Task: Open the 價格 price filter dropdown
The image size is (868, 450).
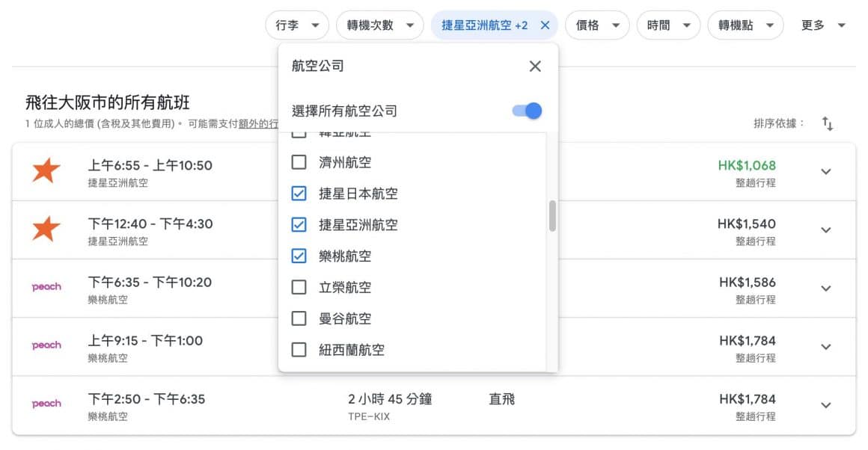Action: click(x=597, y=25)
